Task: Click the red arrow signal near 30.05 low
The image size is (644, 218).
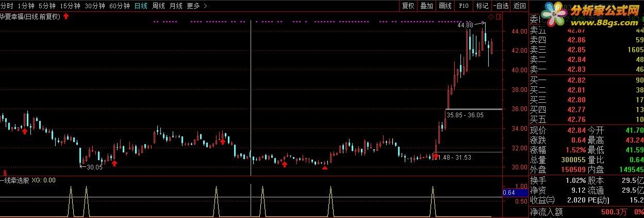Action: click(114, 163)
